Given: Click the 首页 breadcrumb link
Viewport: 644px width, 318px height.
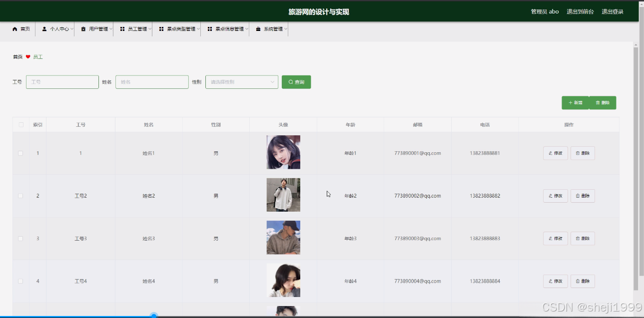Looking at the screenshot, I should click(17, 57).
